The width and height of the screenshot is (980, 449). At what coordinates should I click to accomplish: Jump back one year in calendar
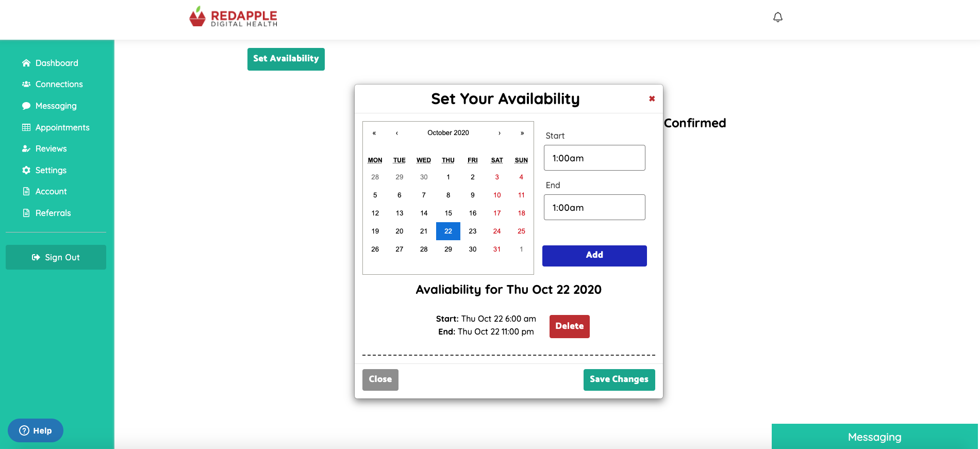(374, 133)
